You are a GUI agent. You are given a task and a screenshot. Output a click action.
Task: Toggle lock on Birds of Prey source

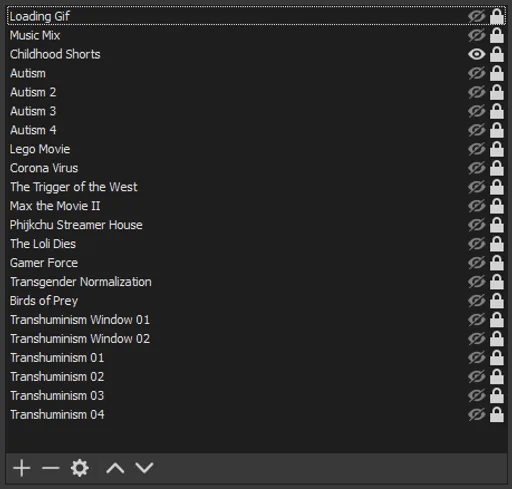pyautogui.click(x=497, y=301)
